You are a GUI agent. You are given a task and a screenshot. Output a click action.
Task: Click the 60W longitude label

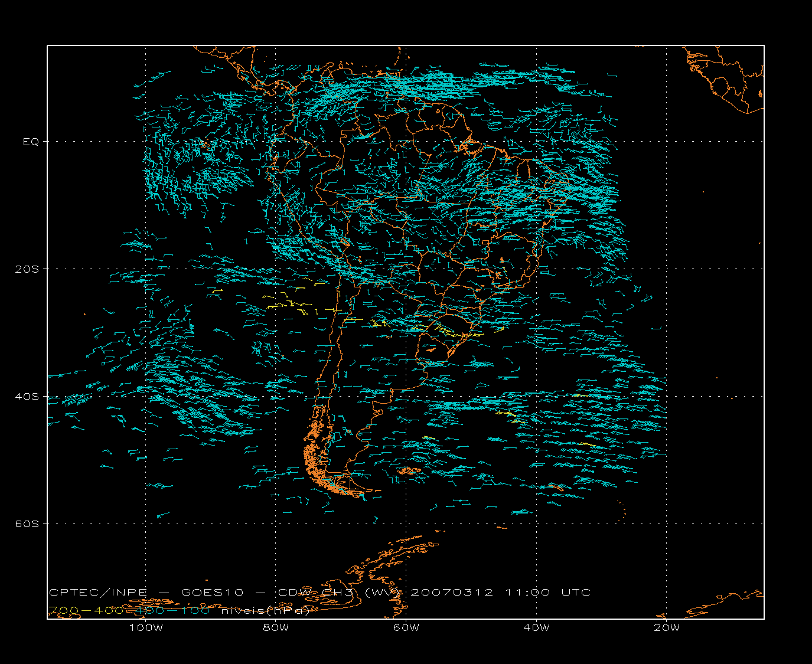tap(406, 627)
